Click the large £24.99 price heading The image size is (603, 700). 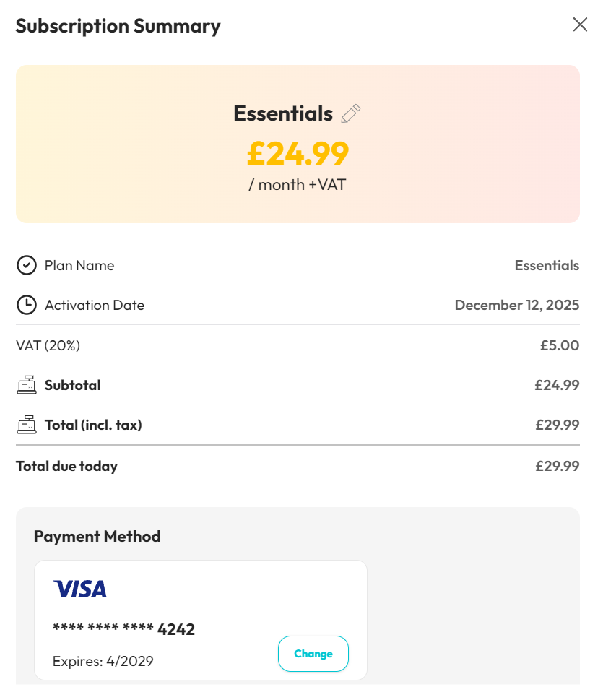pos(298,152)
